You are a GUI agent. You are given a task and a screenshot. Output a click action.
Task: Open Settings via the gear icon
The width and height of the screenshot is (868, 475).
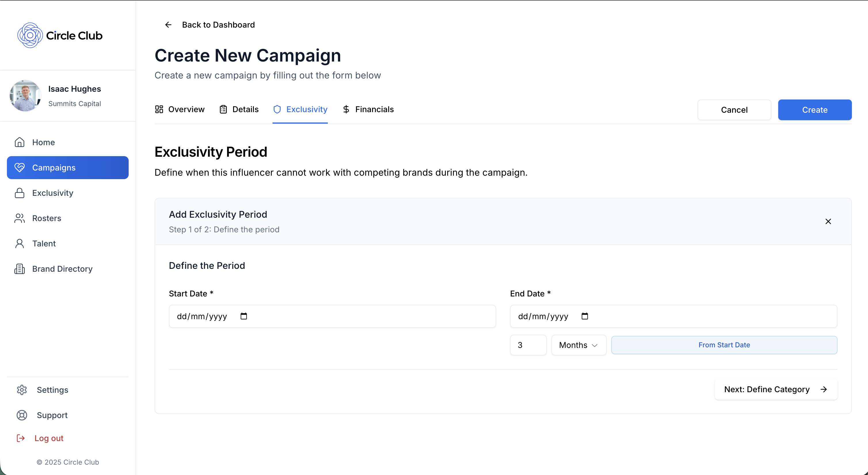pyautogui.click(x=22, y=390)
